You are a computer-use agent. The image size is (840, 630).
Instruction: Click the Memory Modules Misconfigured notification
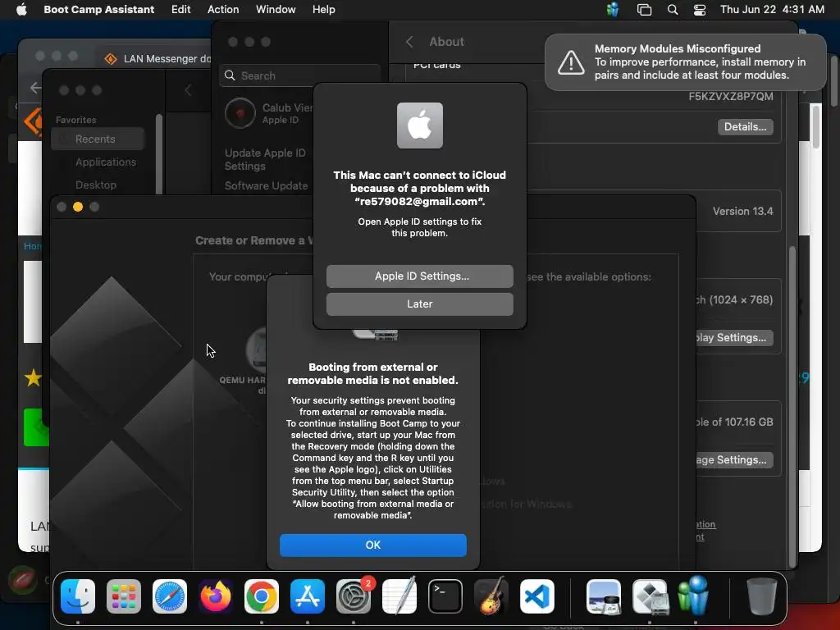(x=686, y=62)
